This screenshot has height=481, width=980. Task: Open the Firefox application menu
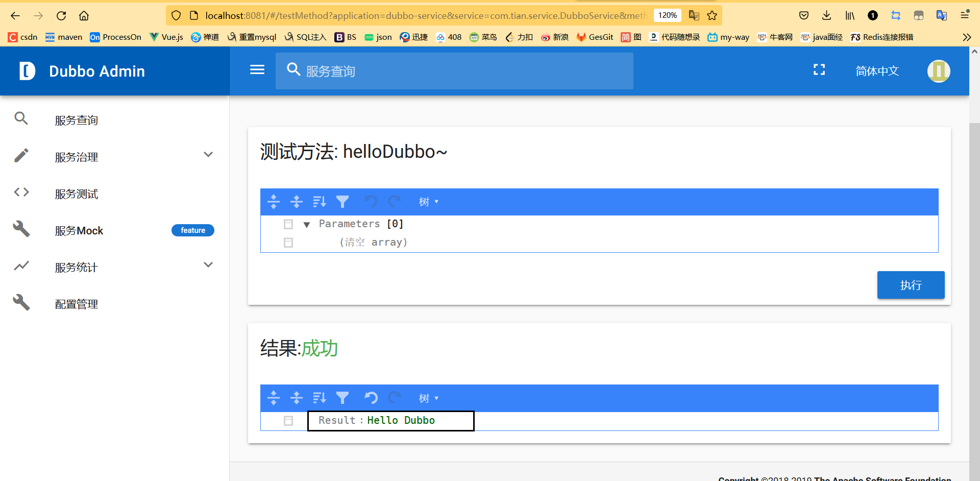pyautogui.click(x=965, y=15)
